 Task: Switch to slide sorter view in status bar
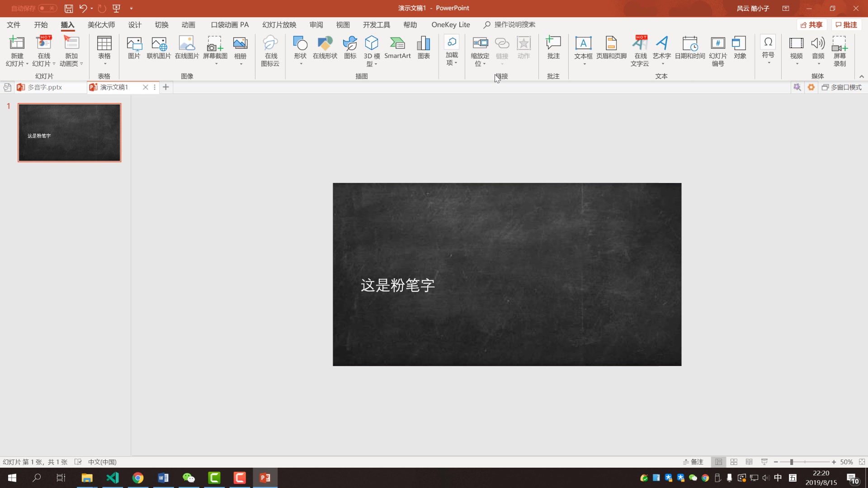734,462
